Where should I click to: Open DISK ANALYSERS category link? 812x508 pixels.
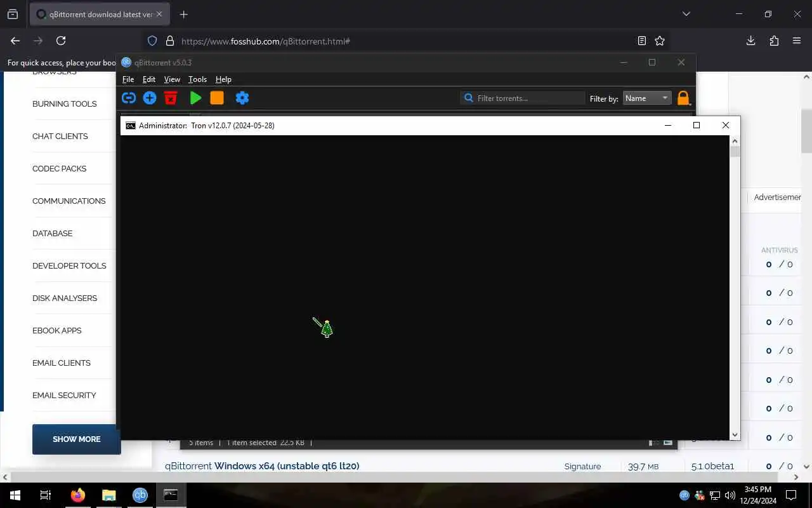pyautogui.click(x=65, y=298)
